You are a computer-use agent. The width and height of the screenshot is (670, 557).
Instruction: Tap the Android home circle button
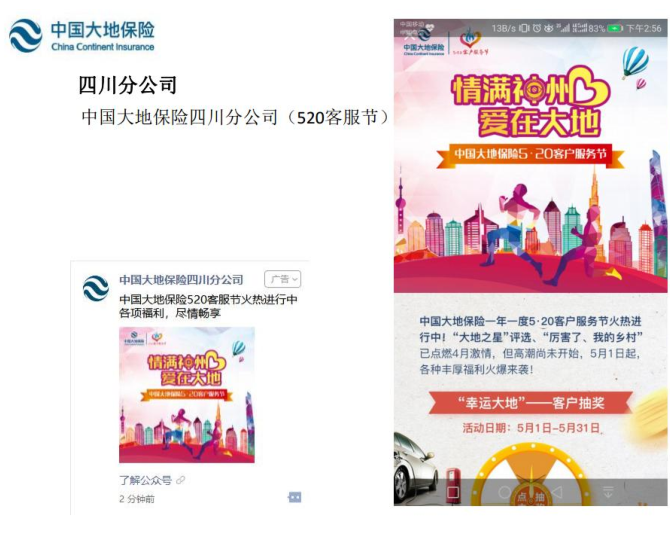(505, 492)
